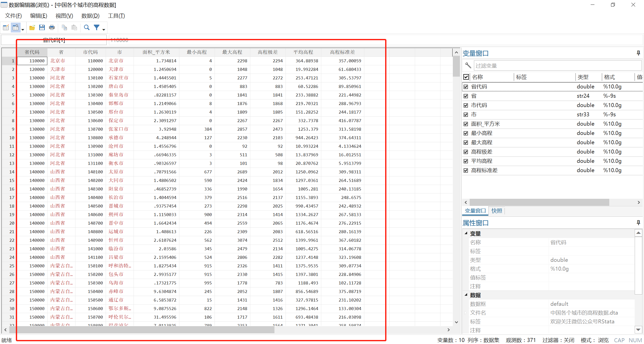Click the 平均高程 column header
This screenshot has width=644, height=344.
303,52
